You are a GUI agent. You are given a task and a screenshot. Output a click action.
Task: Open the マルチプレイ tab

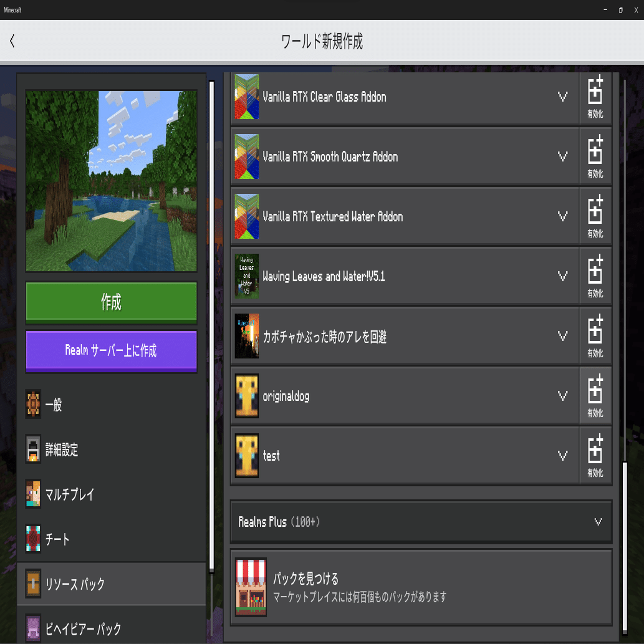[x=112, y=494]
